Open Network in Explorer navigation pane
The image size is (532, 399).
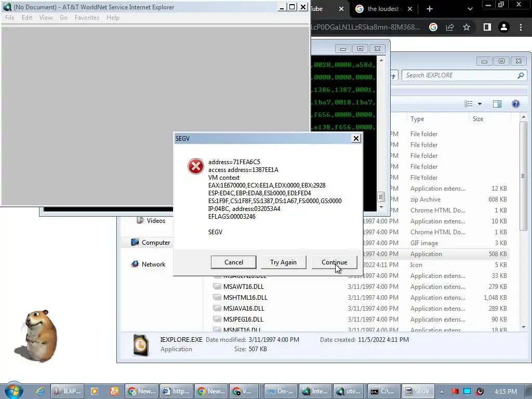148,264
